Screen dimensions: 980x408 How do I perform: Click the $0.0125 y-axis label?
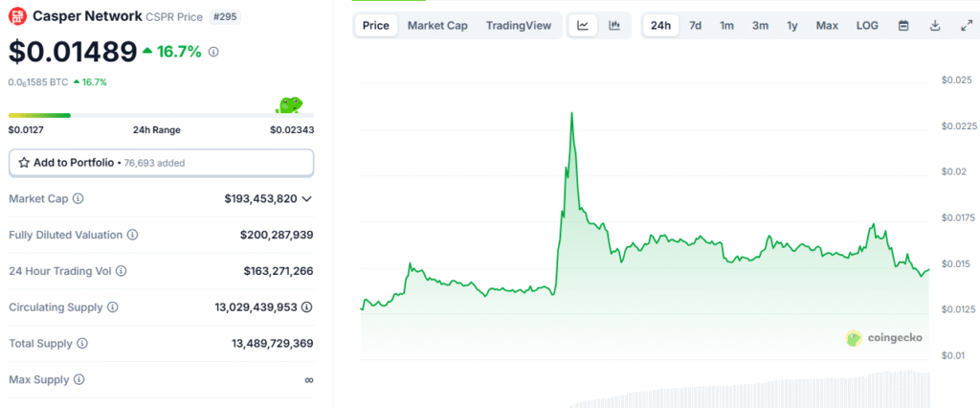tap(959, 309)
